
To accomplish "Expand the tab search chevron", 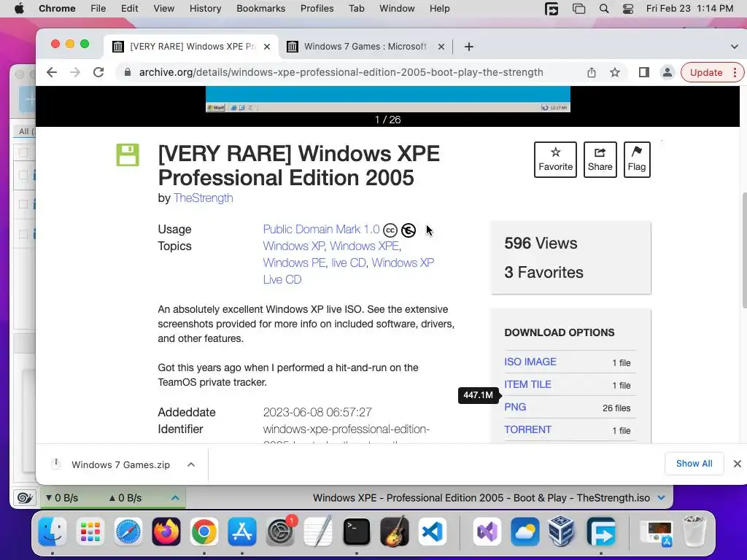I will tap(734, 47).
